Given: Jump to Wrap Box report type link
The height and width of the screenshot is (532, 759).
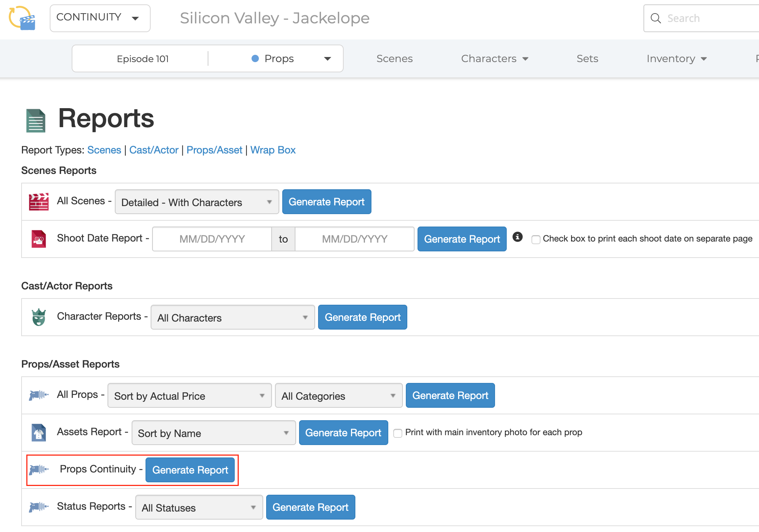Looking at the screenshot, I should coord(273,150).
